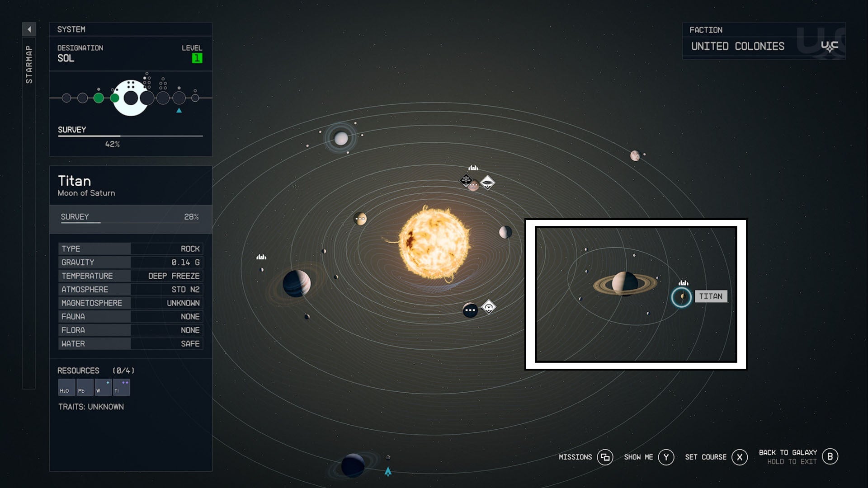The image size is (868, 488).
Task: Toggle Titan's magnetosphere status visibility
Action: (128, 303)
